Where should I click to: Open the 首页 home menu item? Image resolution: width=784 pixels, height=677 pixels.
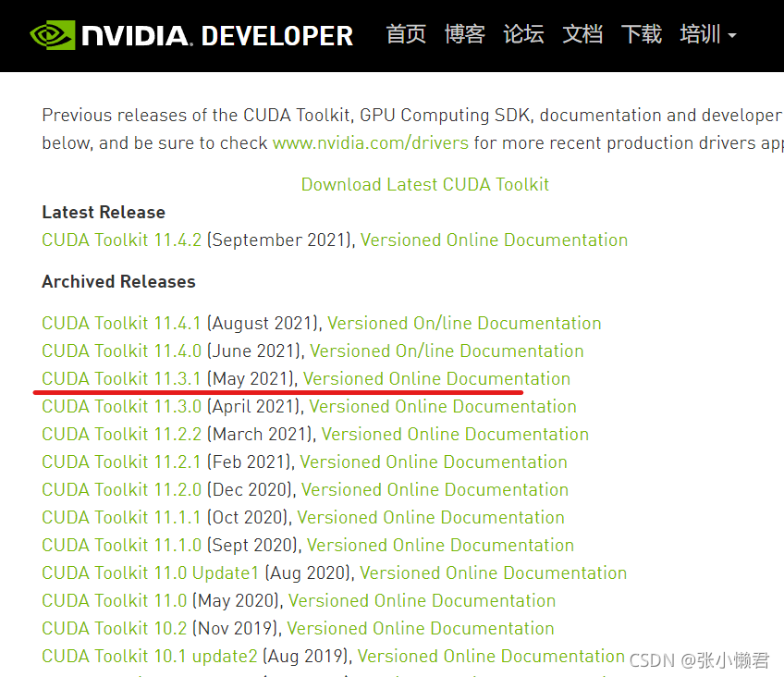tap(406, 34)
